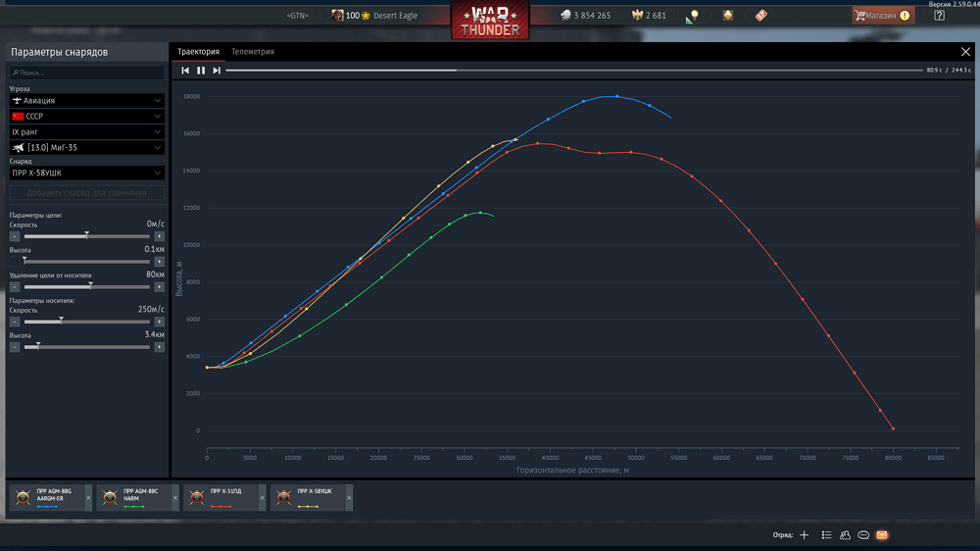Image resolution: width=980 pixels, height=551 pixels.
Task: Open the Battle Pass BP icon
Action: 760,16
